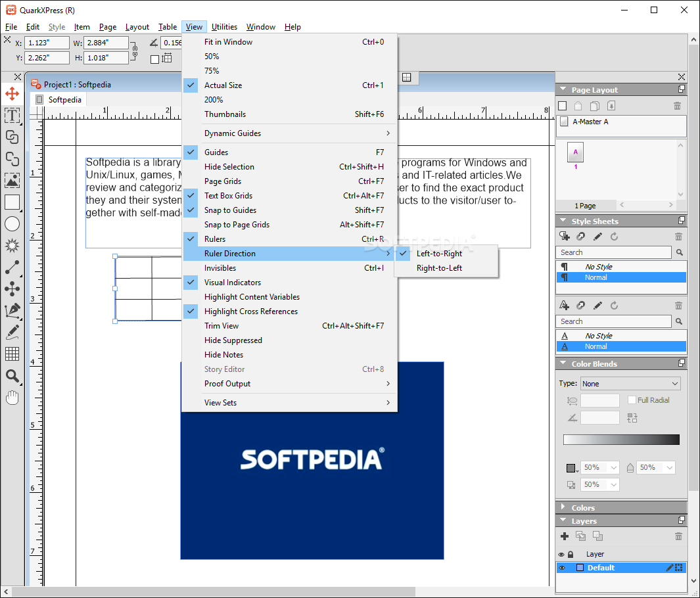
Task: Click the search magnifier in paragraph styles
Action: [680, 252]
